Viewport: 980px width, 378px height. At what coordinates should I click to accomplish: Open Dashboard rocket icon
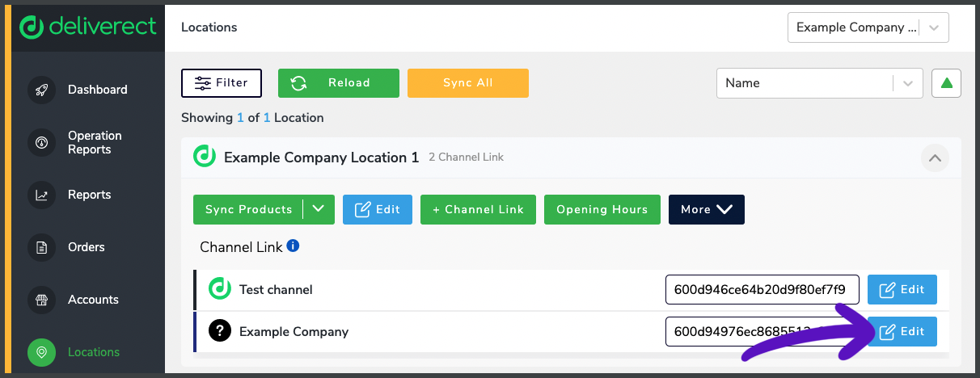click(41, 90)
